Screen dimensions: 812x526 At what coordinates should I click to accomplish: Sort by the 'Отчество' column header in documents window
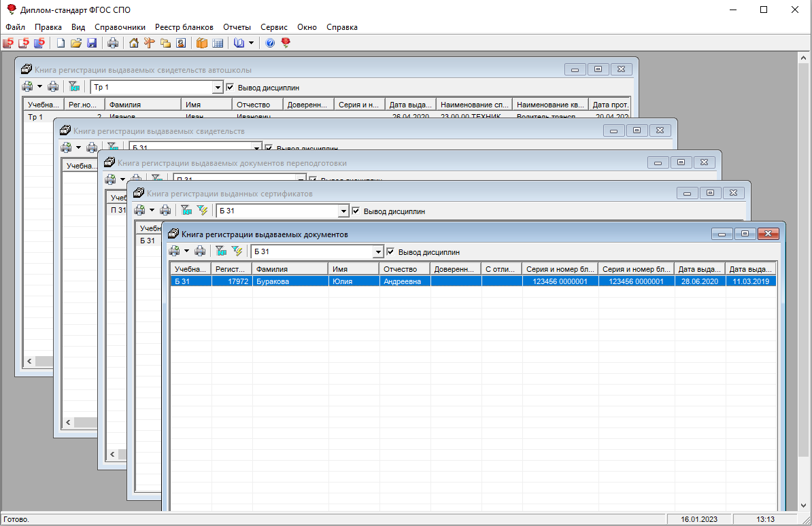coord(404,269)
